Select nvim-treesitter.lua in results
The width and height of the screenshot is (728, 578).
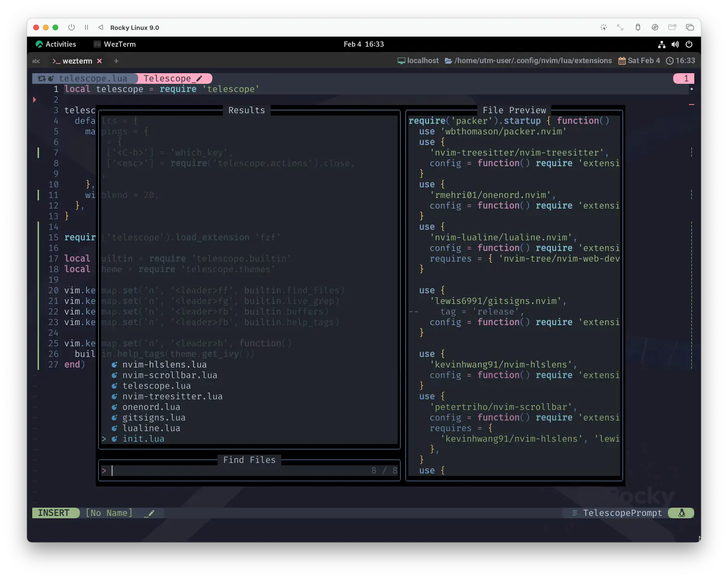point(172,396)
